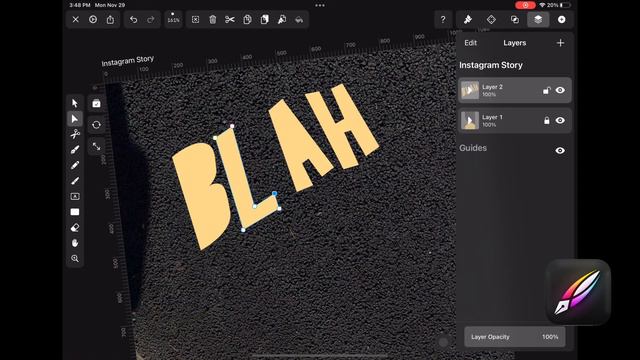Close the document with the X icon
Viewport: 640px width, 360px height.
coord(76,20)
